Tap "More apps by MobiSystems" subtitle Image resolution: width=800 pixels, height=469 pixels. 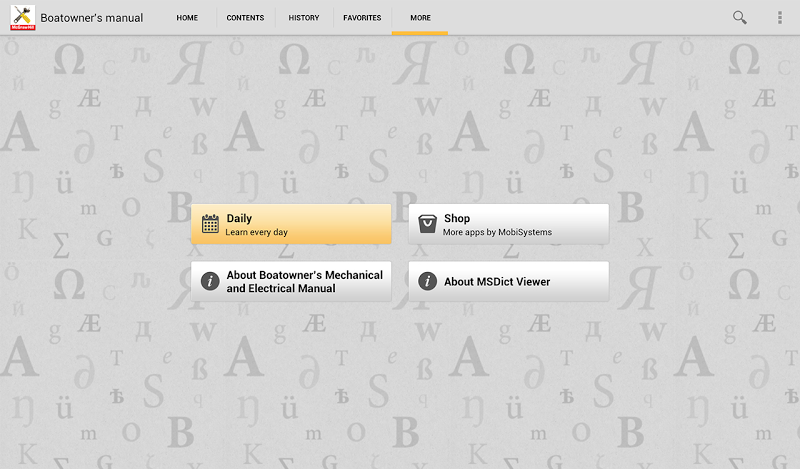(x=497, y=232)
